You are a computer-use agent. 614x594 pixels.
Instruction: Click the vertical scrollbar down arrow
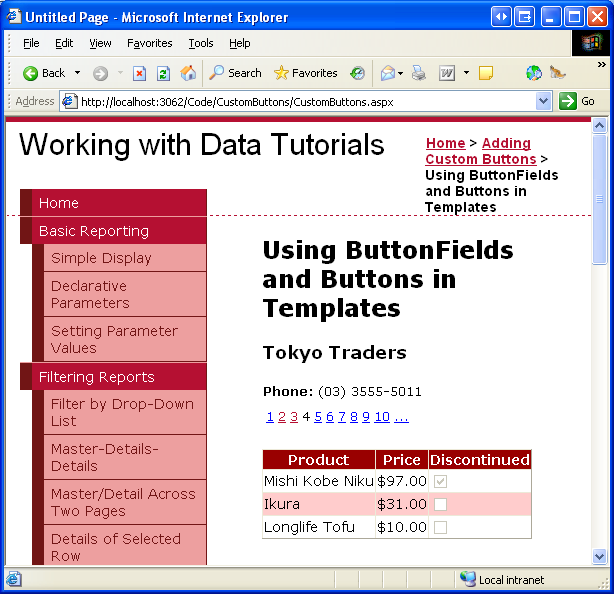pos(600,557)
